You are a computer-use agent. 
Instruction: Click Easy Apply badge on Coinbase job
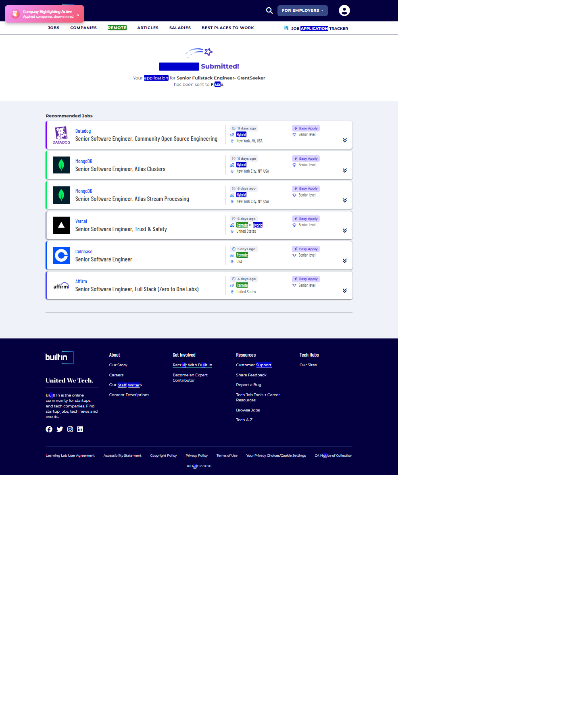(306, 249)
